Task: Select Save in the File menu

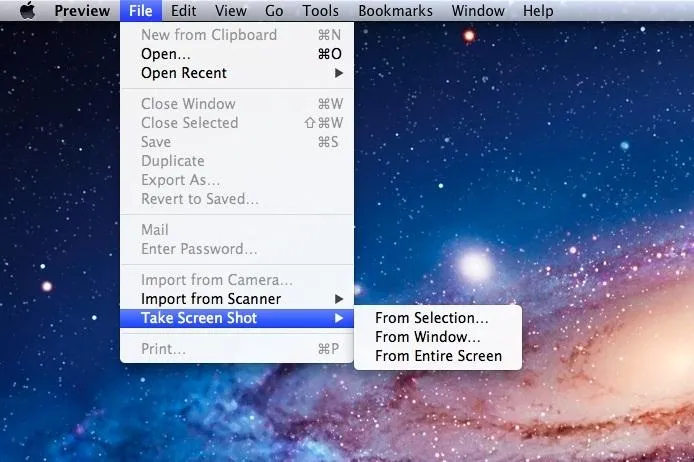Action: click(237, 142)
